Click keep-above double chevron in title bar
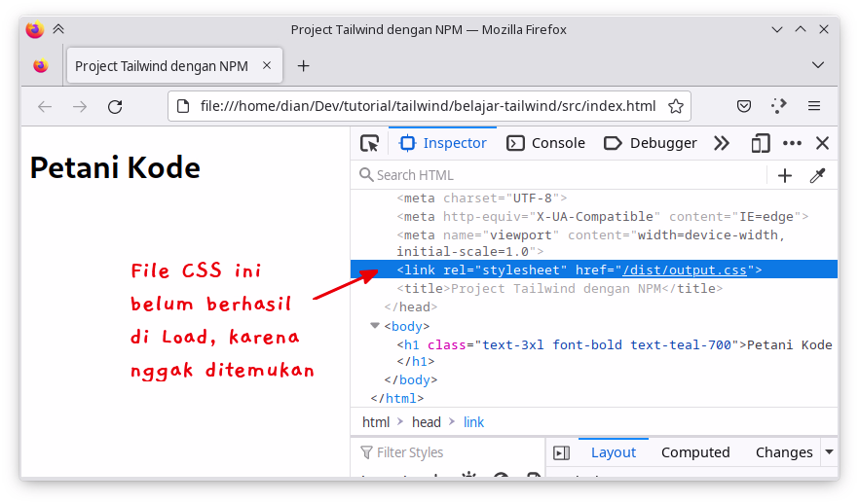859x504 pixels. pos(58,29)
